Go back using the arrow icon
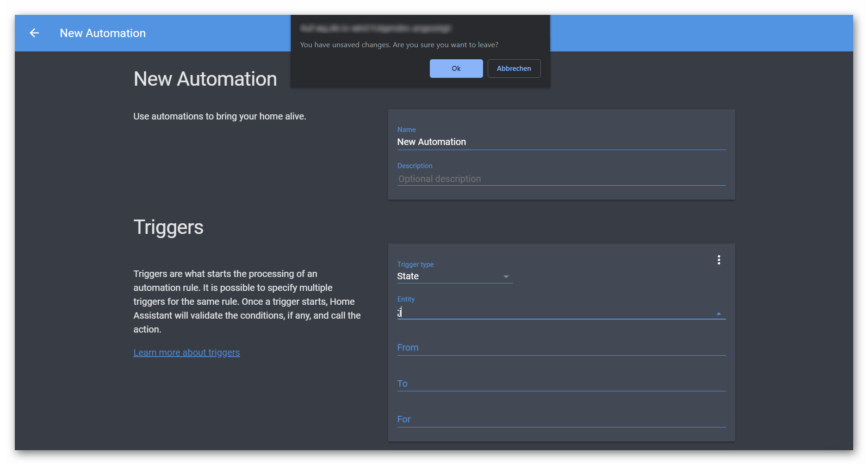This screenshot has width=868, height=465. click(x=34, y=33)
